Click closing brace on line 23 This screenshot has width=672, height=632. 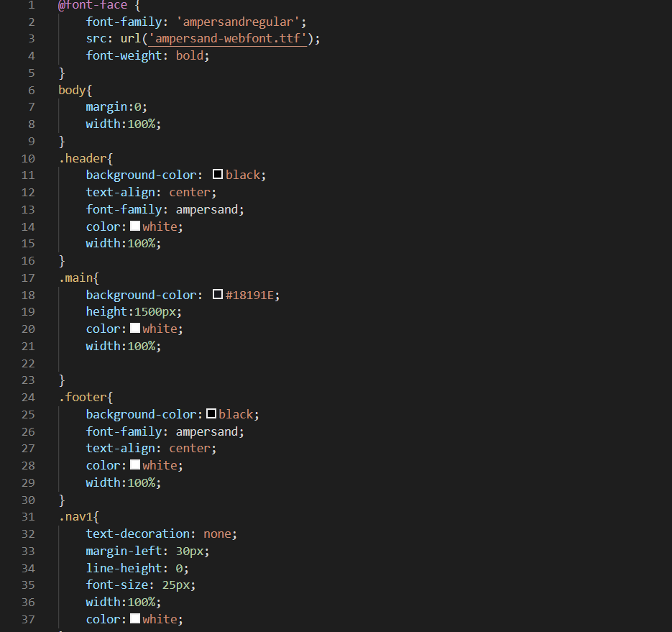(x=62, y=380)
